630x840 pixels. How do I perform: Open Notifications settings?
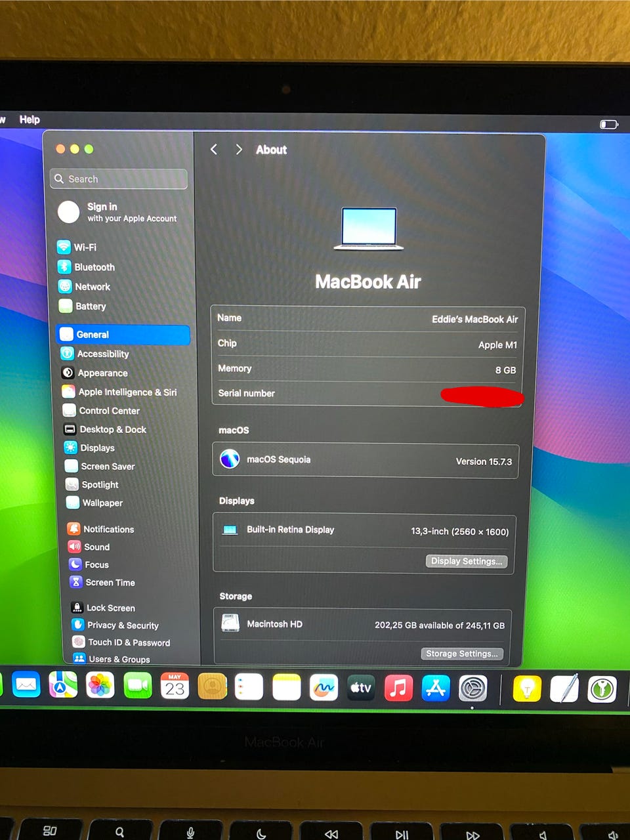(x=101, y=529)
